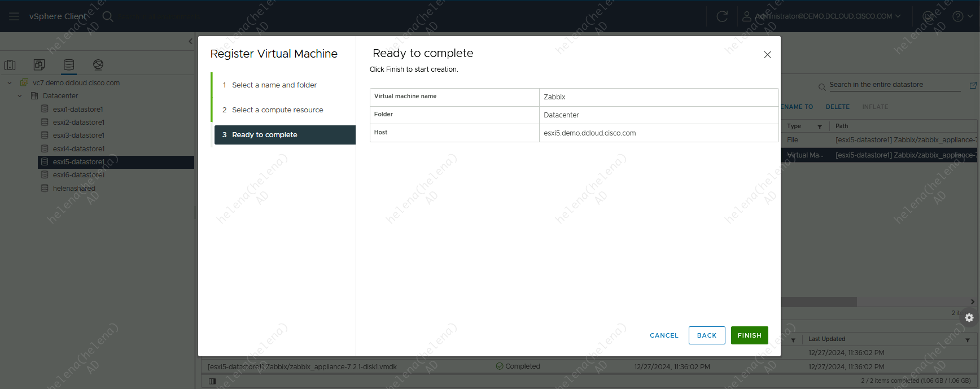Viewport: 980px width, 389px height.
Task: Click the settings gear icon
Action: [x=969, y=318]
